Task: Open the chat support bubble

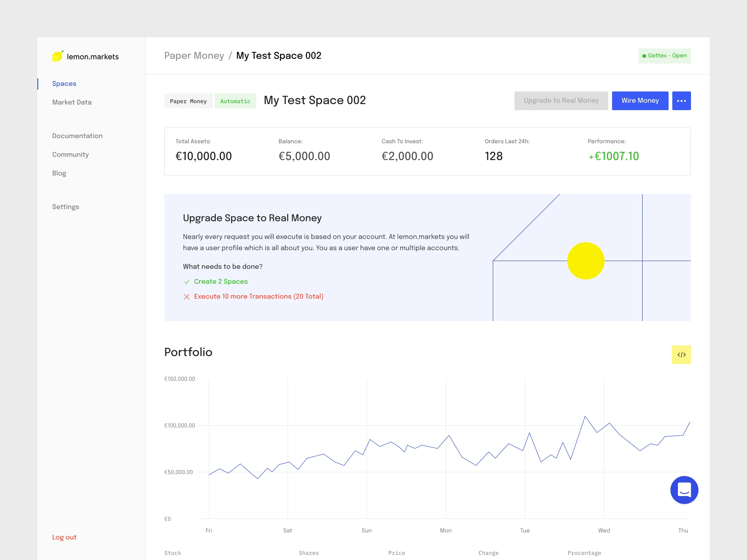Action: coord(684,490)
